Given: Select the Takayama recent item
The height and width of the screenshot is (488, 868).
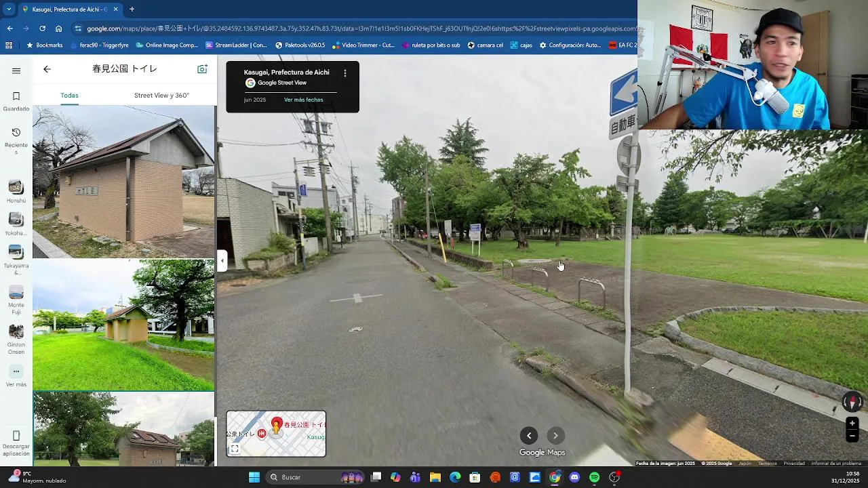Looking at the screenshot, I should [16, 260].
